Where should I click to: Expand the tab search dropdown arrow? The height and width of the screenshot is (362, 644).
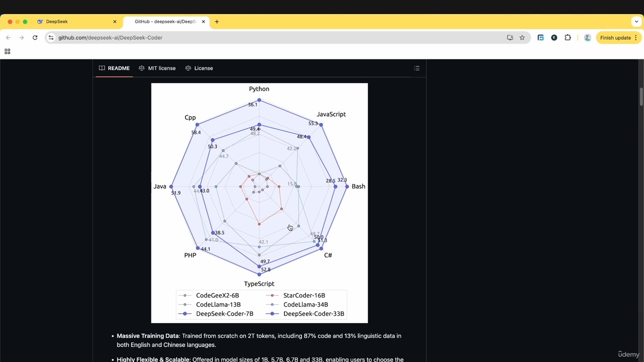(636, 22)
